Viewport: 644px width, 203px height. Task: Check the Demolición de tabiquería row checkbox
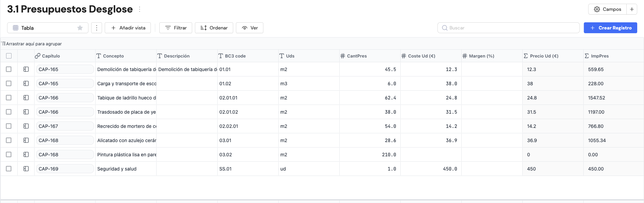tap(9, 69)
